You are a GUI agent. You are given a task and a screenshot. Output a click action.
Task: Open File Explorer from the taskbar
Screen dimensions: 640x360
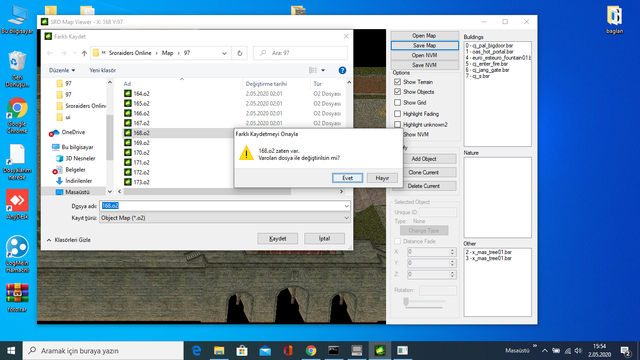coord(219,351)
